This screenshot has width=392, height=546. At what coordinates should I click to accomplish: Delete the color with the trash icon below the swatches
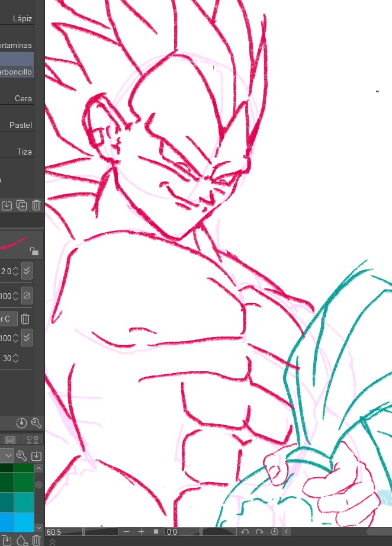click(x=36, y=539)
